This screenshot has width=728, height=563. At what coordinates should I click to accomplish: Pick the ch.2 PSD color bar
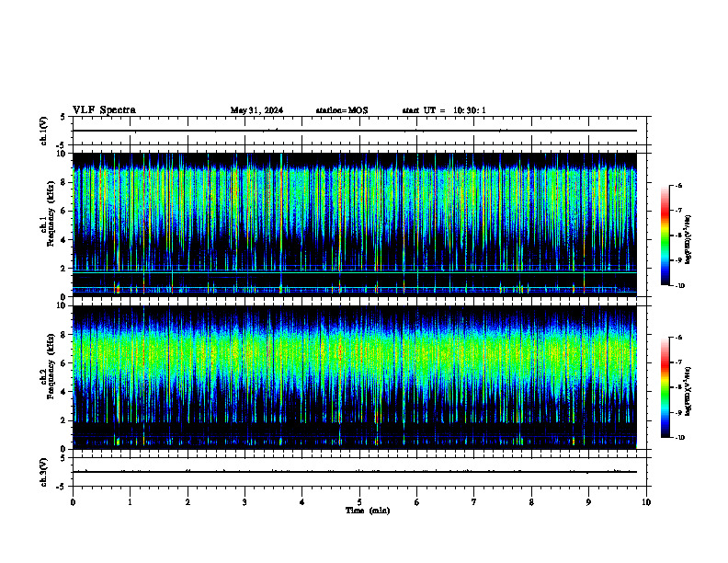pyautogui.click(x=665, y=387)
